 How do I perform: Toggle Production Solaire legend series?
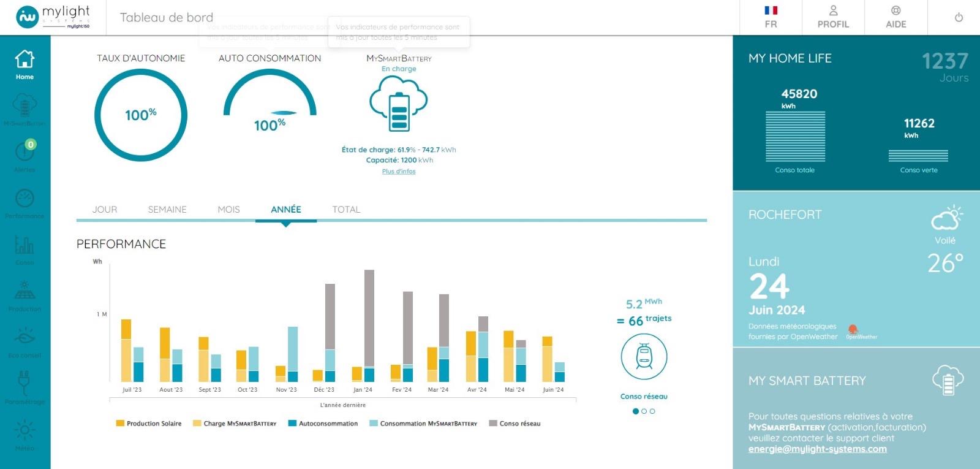click(149, 424)
